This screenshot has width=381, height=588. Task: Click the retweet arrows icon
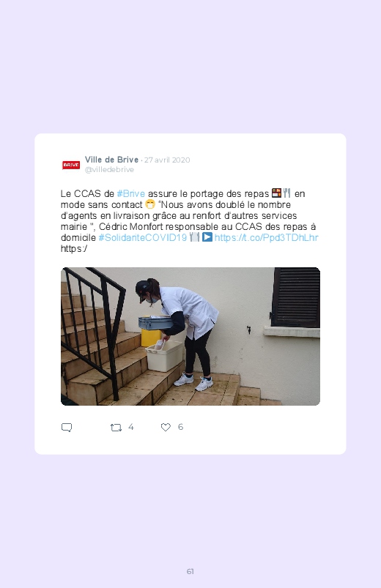click(116, 428)
